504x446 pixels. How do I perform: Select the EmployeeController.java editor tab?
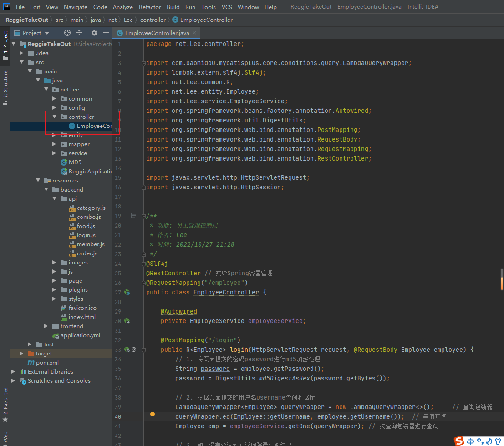157,33
